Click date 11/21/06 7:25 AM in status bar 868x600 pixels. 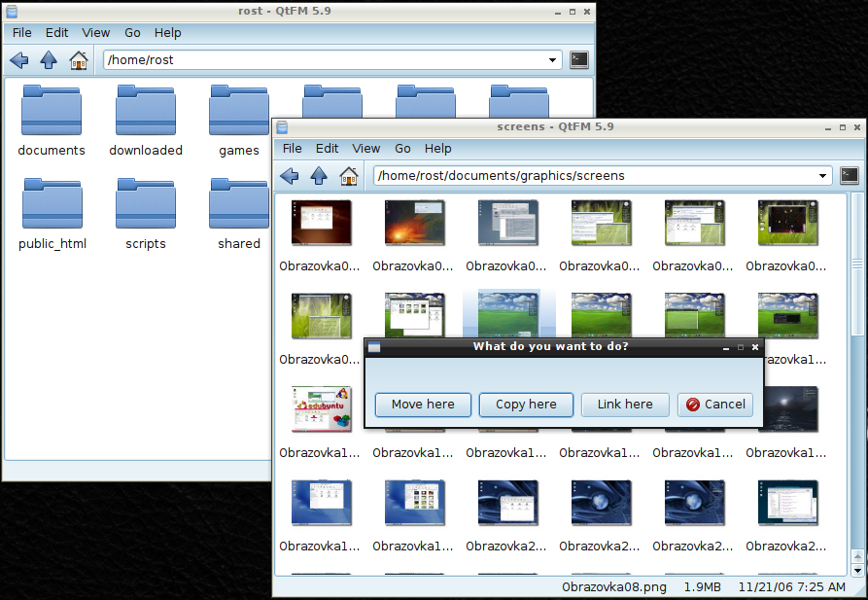(x=791, y=587)
